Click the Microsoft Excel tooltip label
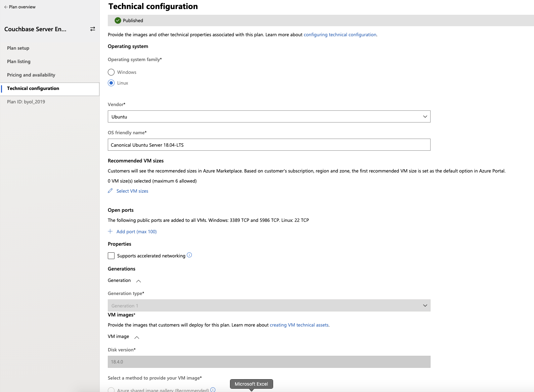534x392 pixels. 251,384
